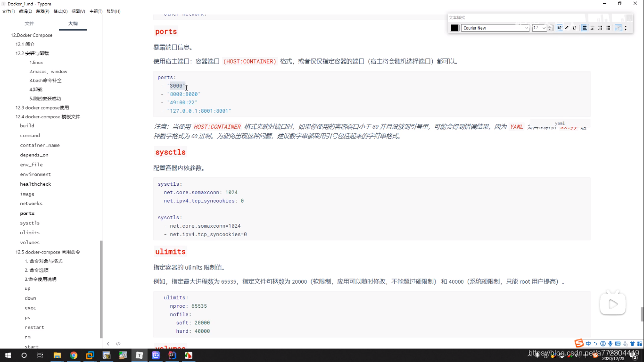644x362 pixels.
Task: Apply justify alignment in the text style toolbar
Action: [608, 28]
